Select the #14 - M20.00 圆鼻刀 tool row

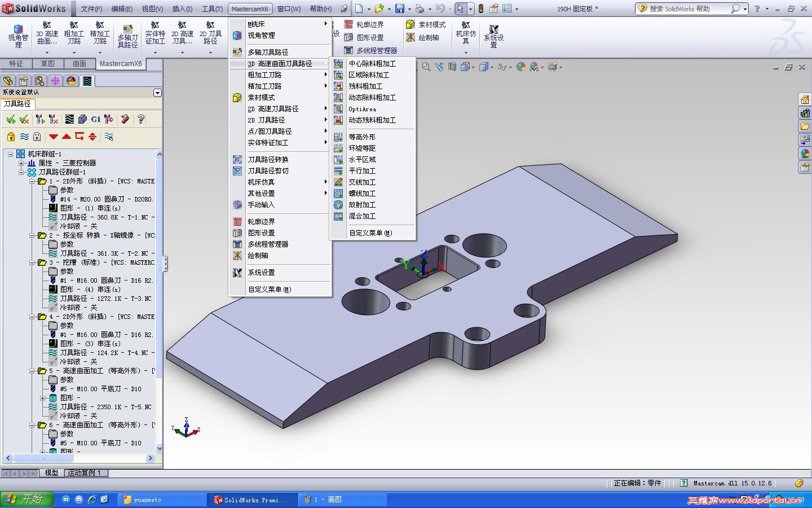tap(101, 199)
